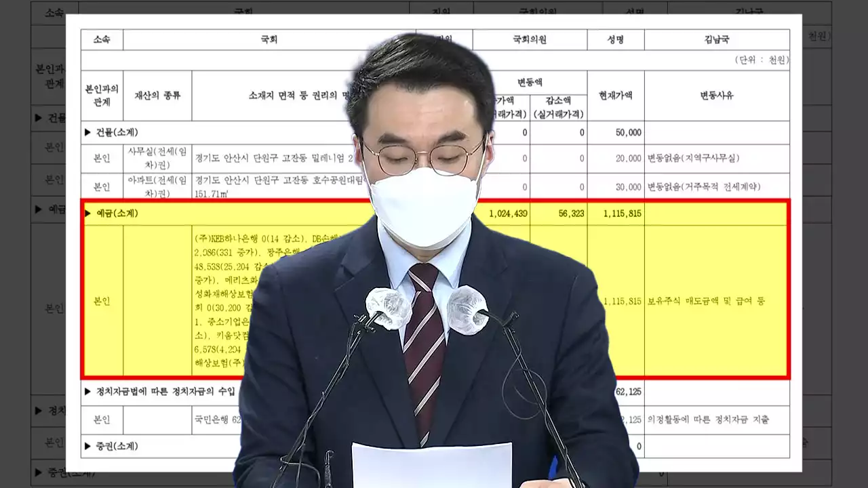Select the 감소액 (실거래가격) sub-header
The width and height of the screenshot is (868, 488).
coord(558,107)
